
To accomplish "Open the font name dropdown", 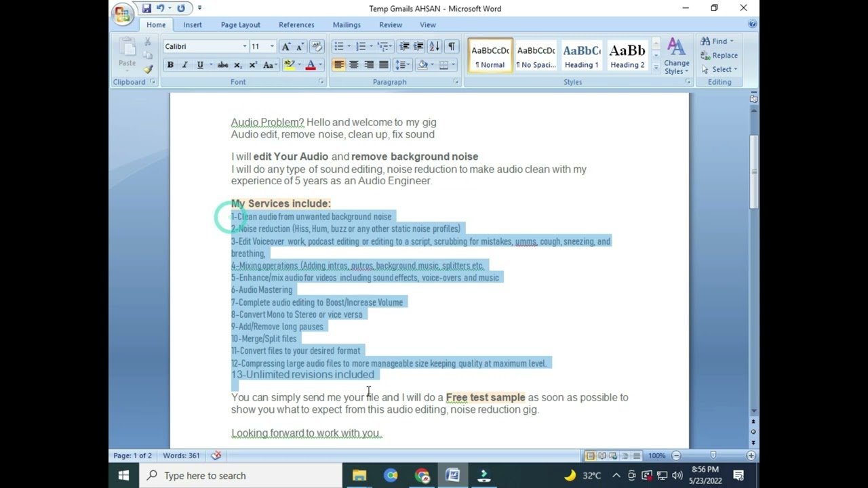I will click(x=245, y=46).
